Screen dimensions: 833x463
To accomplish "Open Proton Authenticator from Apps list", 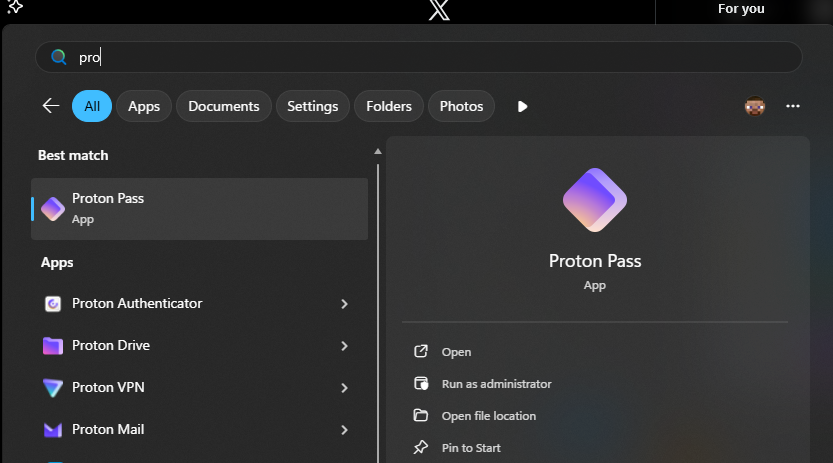I will coord(199,303).
